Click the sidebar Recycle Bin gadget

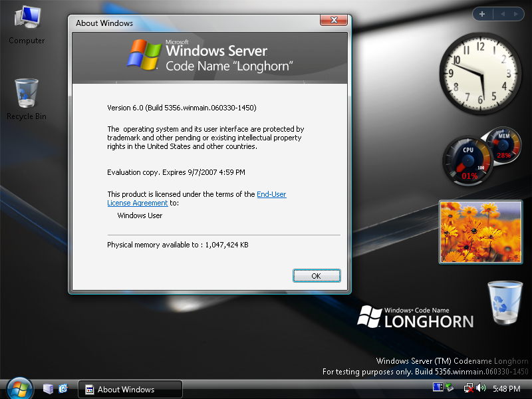point(505,303)
